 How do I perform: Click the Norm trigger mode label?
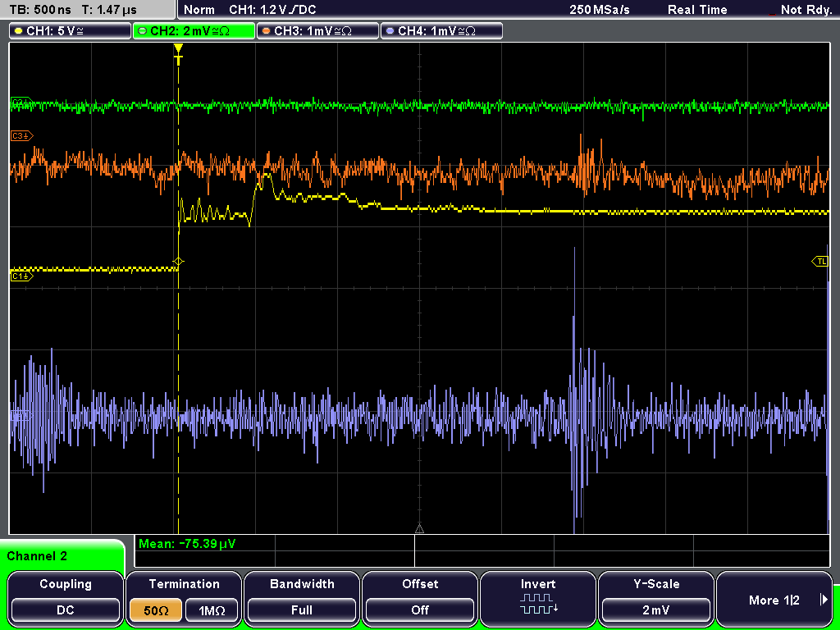[x=199, y=10]
